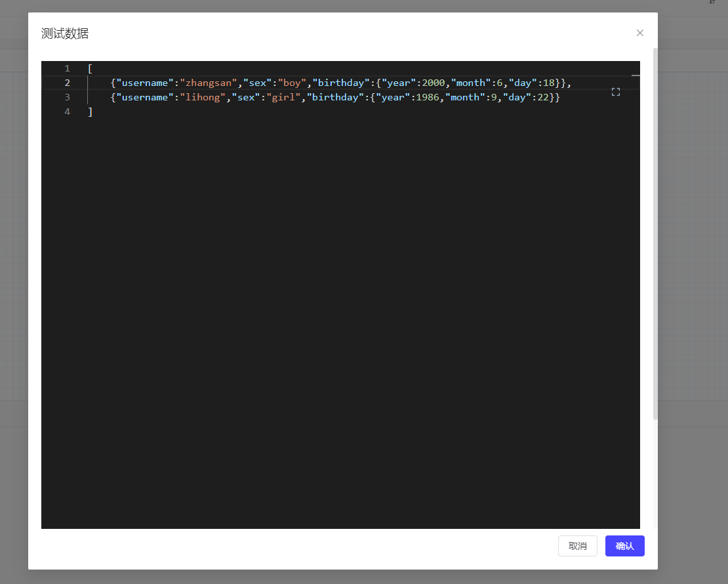Click the 取消 button
The height and width of the screenshot is (584, 728).
click(577, 546)
